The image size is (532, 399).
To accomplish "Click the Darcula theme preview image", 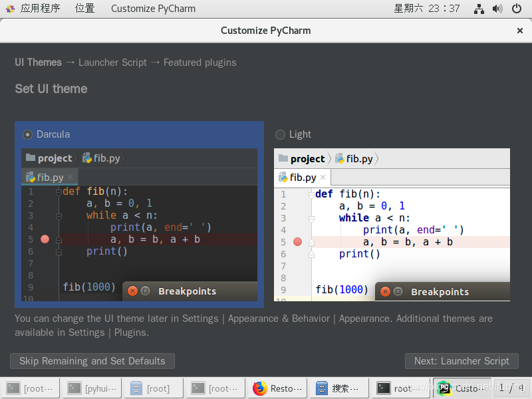I will [139, 225].
